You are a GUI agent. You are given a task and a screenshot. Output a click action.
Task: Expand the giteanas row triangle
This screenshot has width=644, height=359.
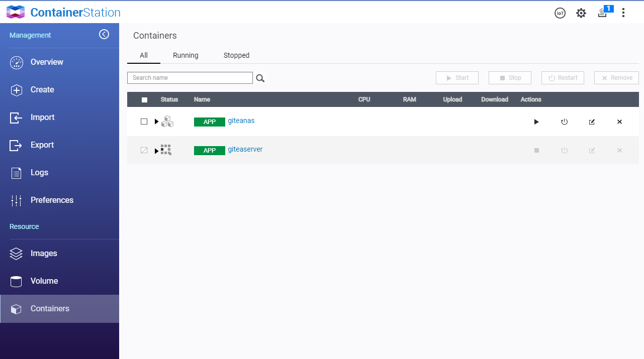(156, 122)
